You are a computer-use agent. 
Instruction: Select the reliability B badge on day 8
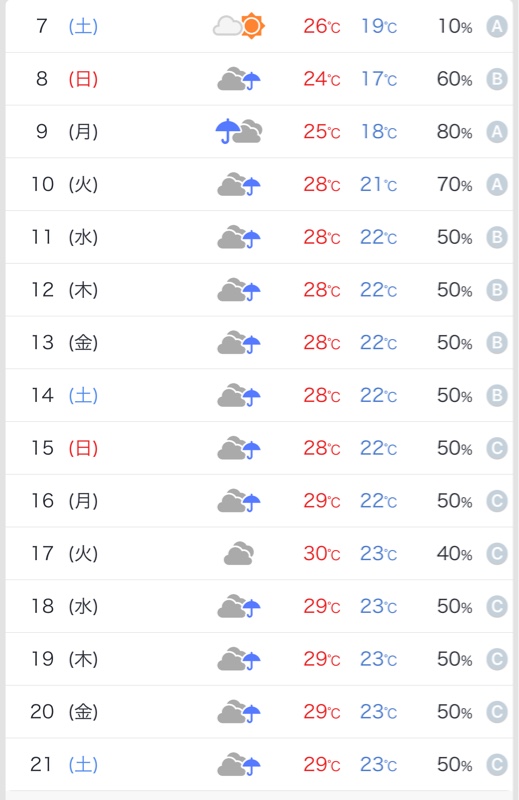pos(497,79)
